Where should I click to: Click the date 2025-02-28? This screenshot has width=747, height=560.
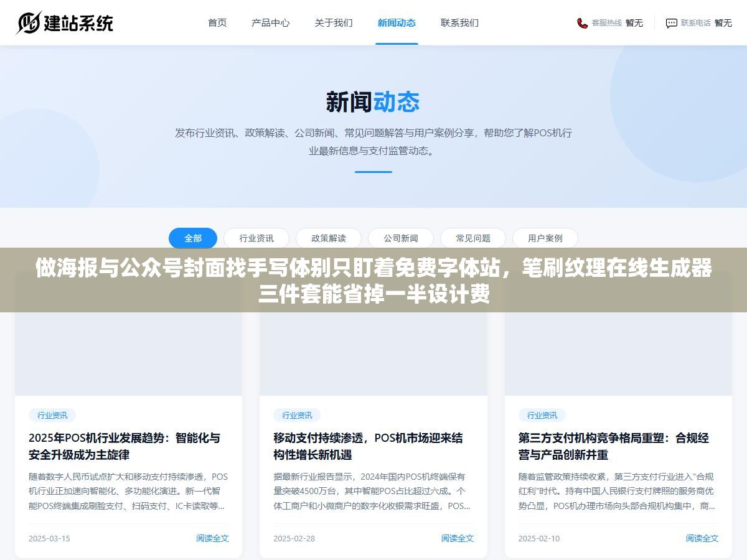point(294,538)
